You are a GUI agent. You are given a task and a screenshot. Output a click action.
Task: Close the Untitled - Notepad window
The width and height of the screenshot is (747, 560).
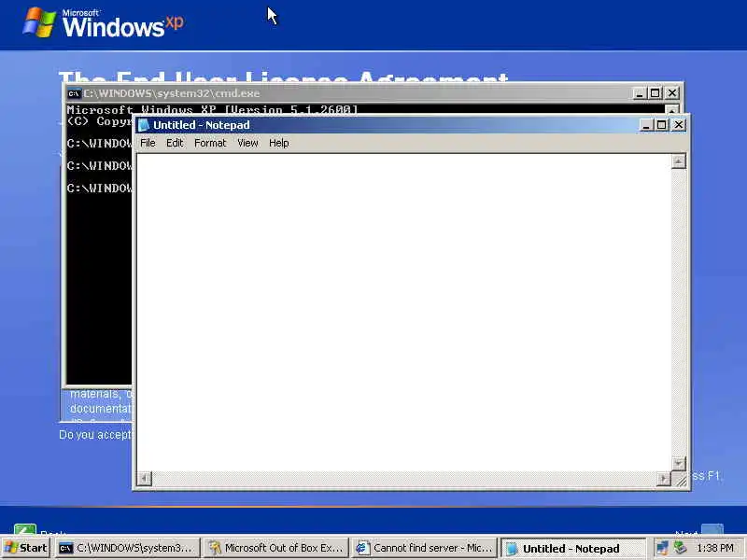pos(679,125)
